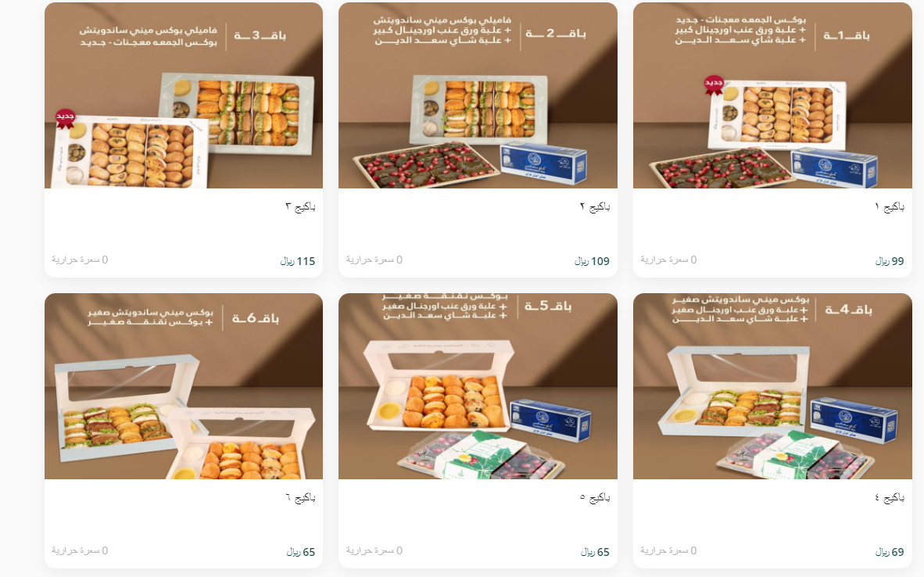
Task: Click the باكيج ٣ title text
Action: click(300, 207)
